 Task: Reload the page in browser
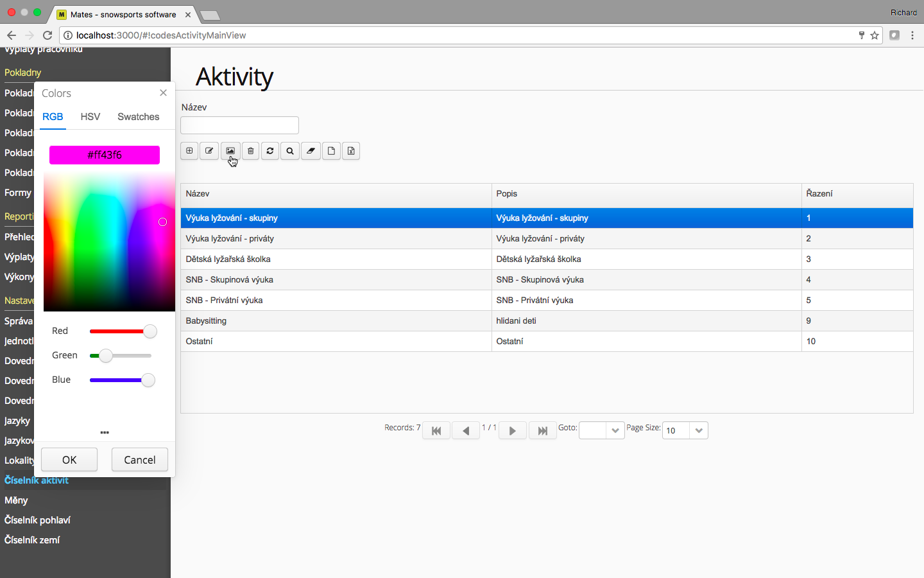[x=47, y=35]
